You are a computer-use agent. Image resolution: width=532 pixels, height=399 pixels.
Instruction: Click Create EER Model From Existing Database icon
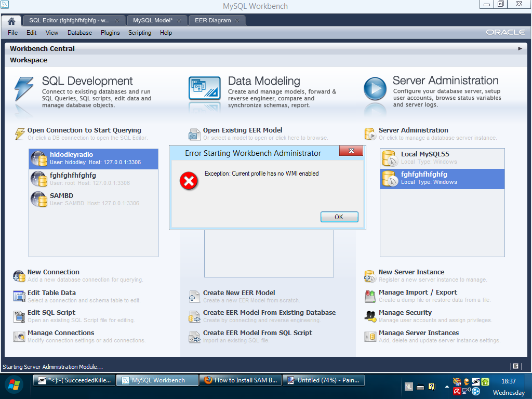pyautogui.click(x=194, y=316)
